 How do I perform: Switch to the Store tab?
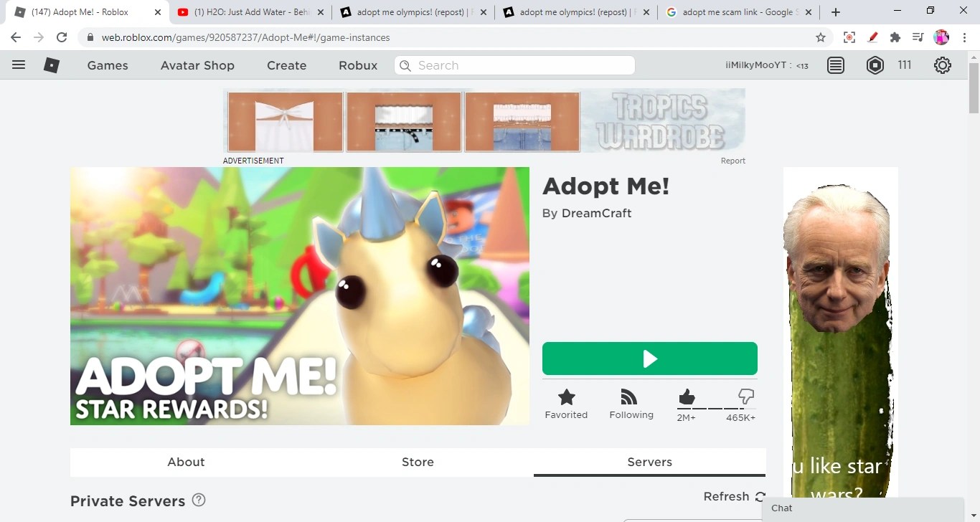click(418, 462)
